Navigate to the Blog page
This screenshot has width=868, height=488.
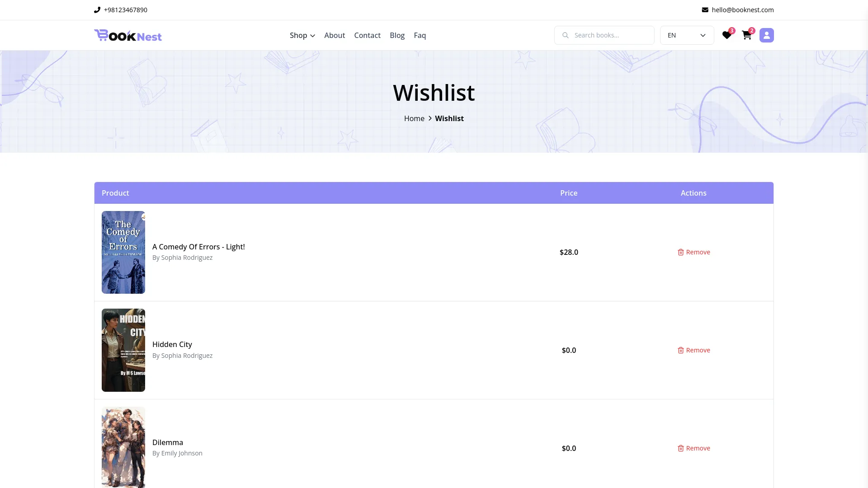tap(397, 35)
